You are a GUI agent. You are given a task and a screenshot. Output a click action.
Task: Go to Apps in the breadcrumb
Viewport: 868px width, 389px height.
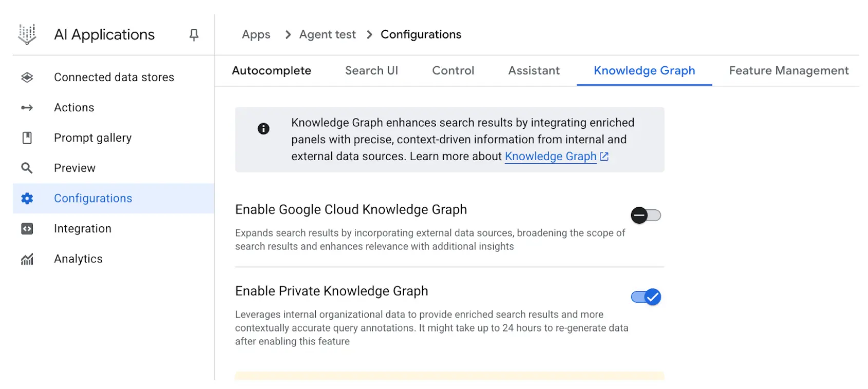pos(256,35)
